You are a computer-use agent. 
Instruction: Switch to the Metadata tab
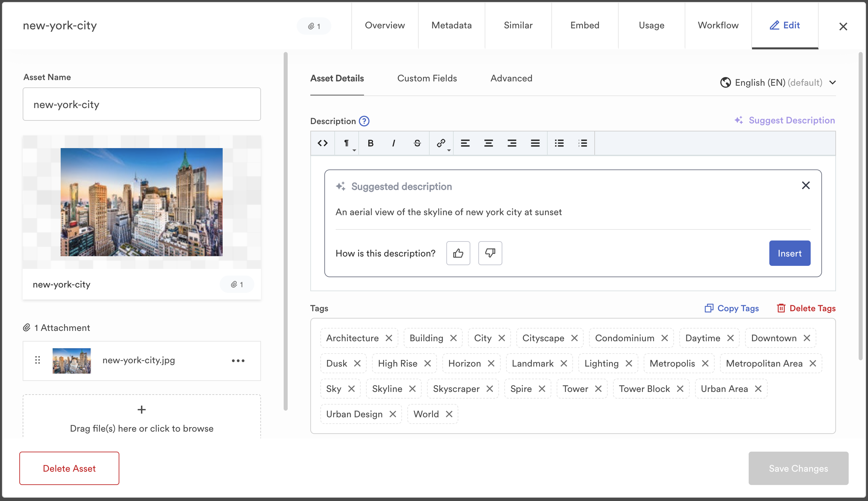(451, 25)
